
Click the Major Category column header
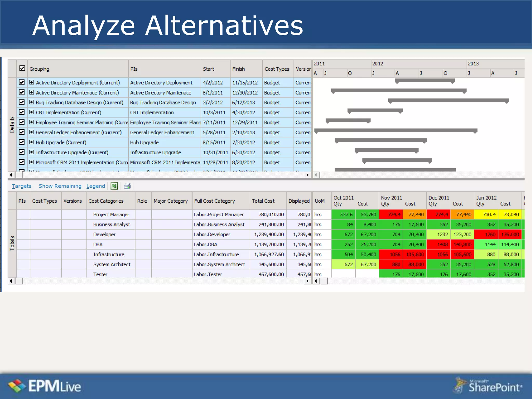point(172,201)
